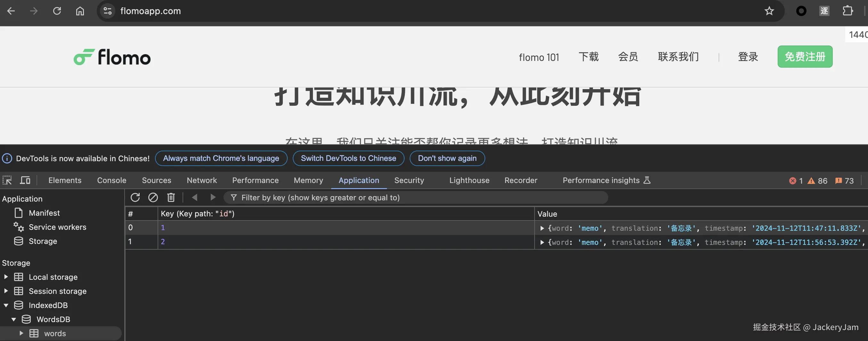Delete the selected database entry
The width and height of the screenshot is (868, 341).
171,197
